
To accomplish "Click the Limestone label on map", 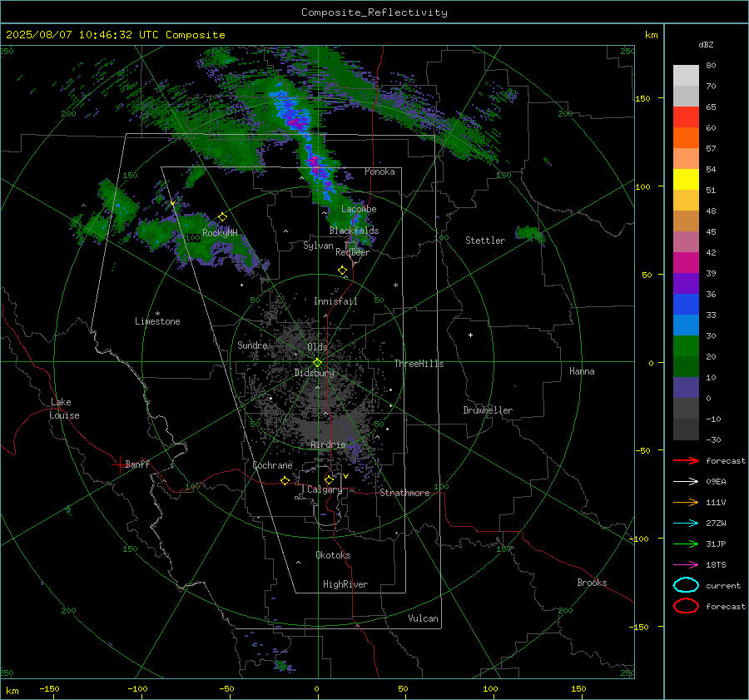I will (157, 321).
